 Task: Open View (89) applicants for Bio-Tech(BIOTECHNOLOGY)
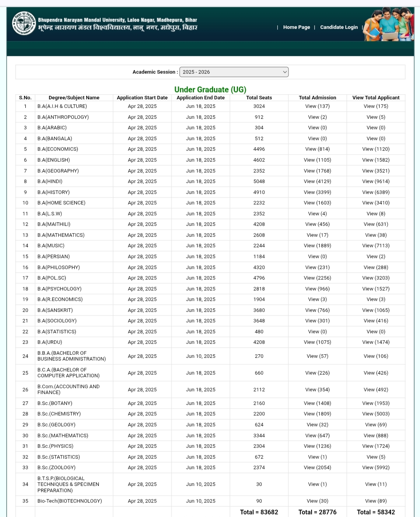tap(376, 501)
